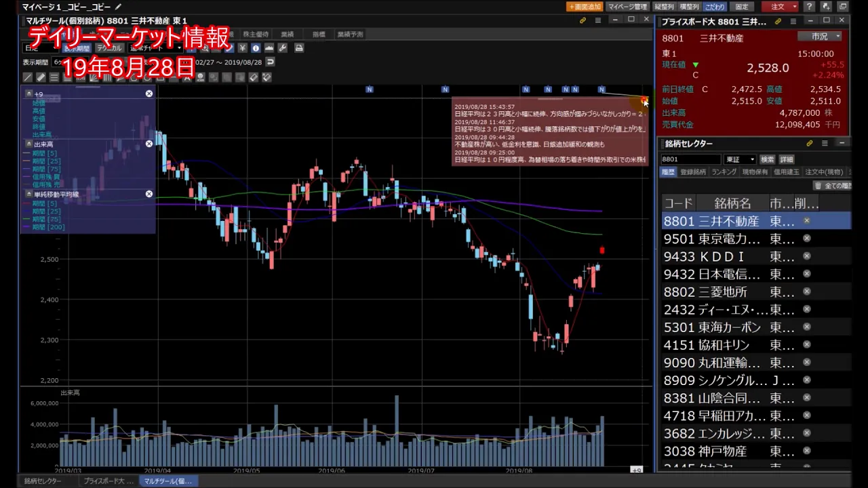868x488 pixels.
Task: Click the help question mark icon
Action: pyautogui.click(x=810, y=7)
